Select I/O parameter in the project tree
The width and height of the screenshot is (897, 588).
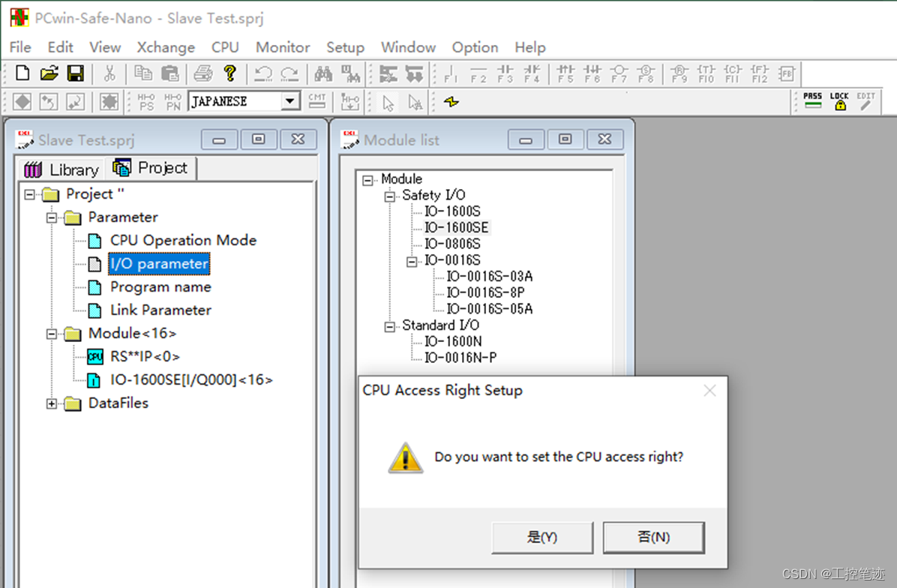(158, 263)
